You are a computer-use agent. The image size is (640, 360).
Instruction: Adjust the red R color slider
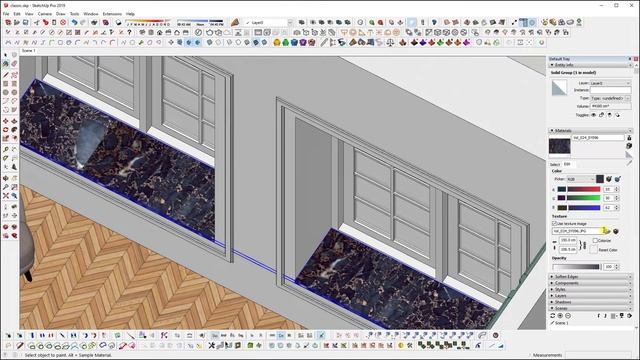(583, 189)
